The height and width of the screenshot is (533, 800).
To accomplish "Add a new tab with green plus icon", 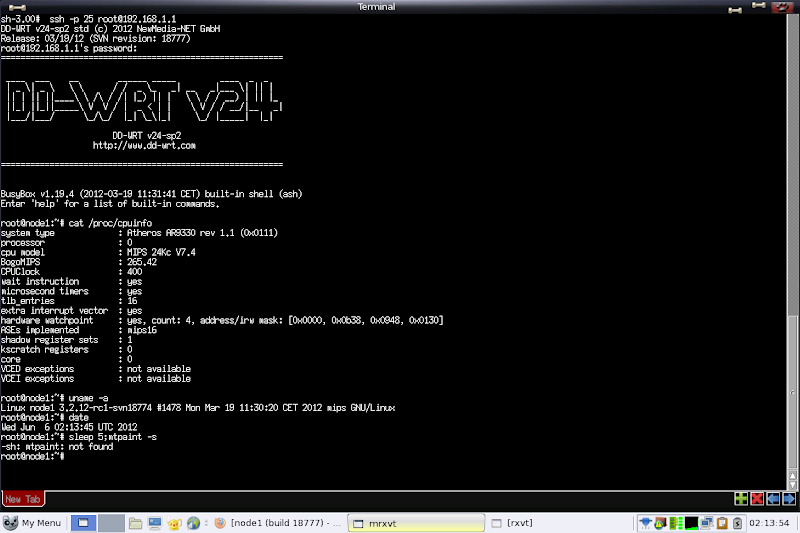I will coord(741,499).
